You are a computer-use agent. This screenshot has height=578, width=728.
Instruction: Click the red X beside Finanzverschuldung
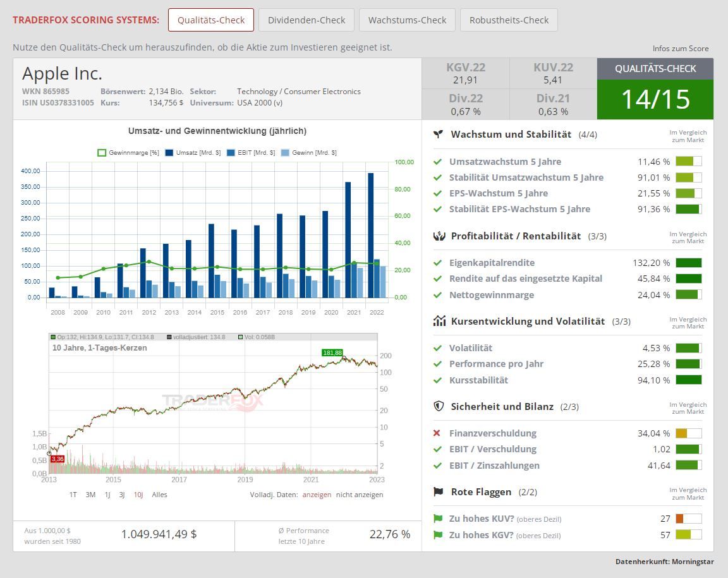(x=437, y=433)
